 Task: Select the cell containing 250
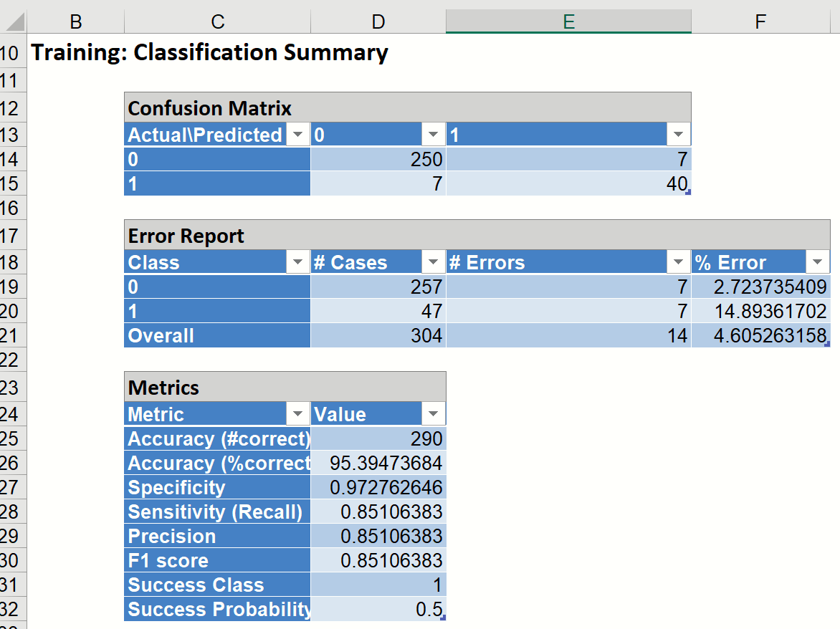[378, 159]
